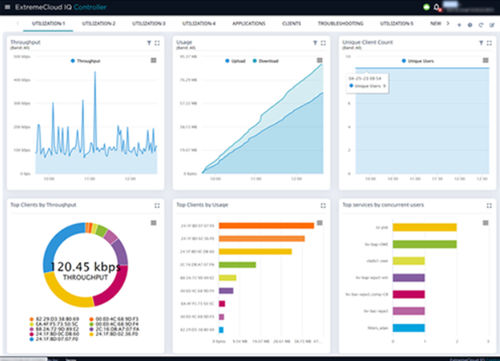Open the filter on Unique Client Count widget

pyautogui.click(x=481, y=43)
